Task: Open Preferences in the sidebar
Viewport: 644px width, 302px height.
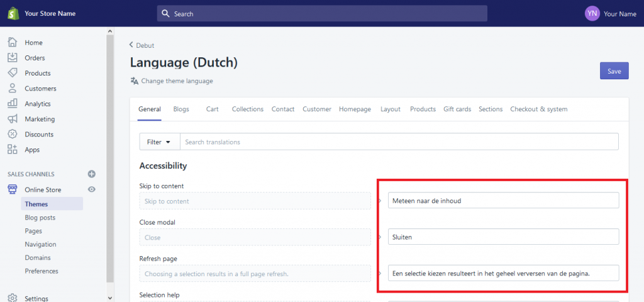Action: (41, 271)
